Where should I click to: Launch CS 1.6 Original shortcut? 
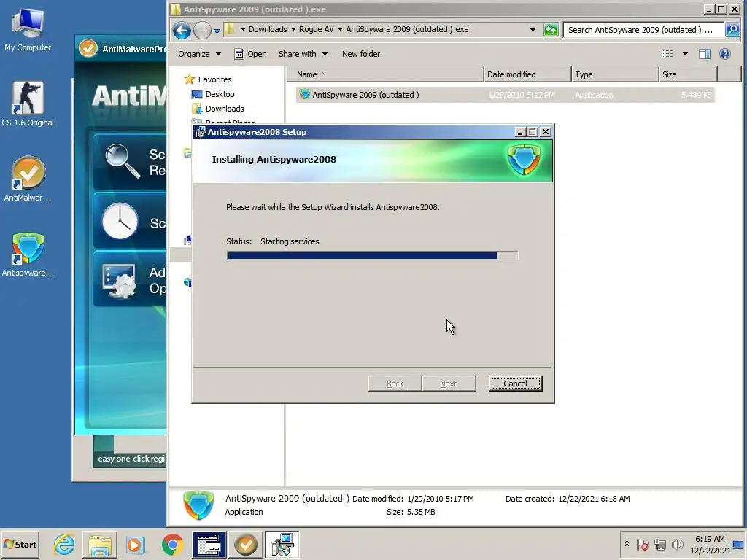[x=28, y=104]
